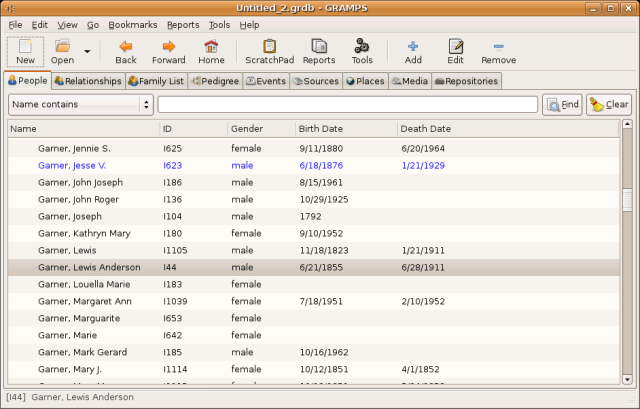Expand the Open recent files dropdown arrow
Screen dimensions: 640x409
pos(88,51)
